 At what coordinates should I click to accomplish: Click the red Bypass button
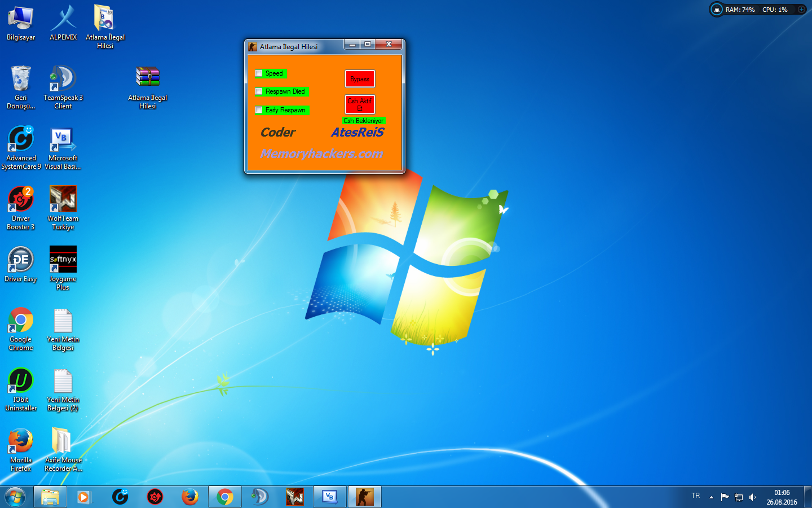360,79
